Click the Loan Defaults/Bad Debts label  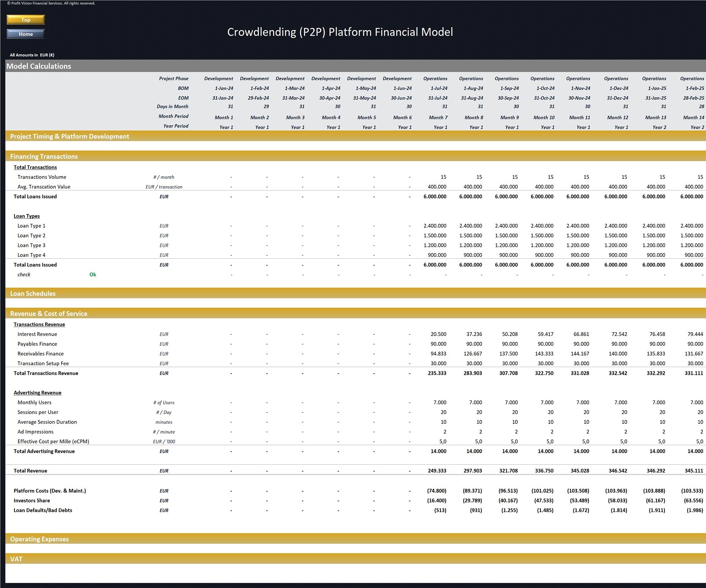pyautogui.click(x=43, y=510)
